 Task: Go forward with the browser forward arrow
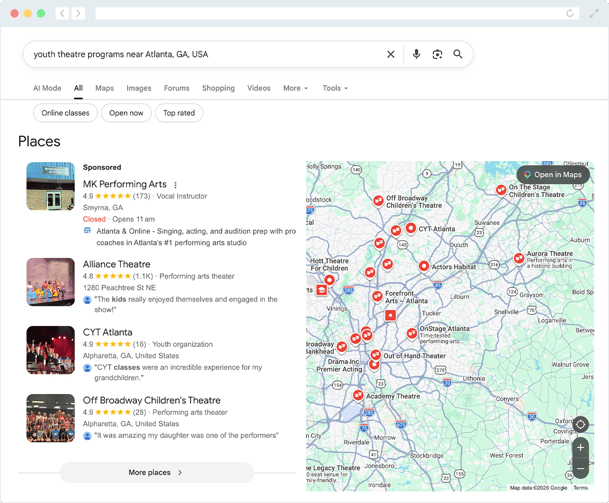click(x=78, y=14)
